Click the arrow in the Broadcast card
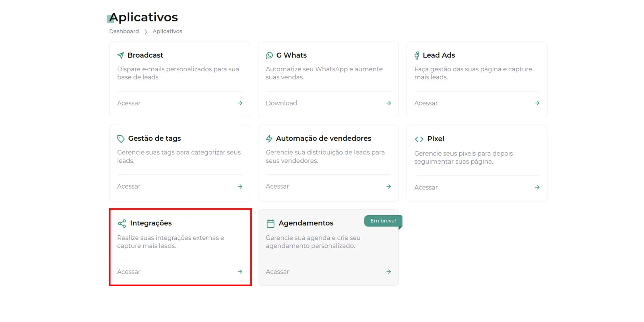The width and height of the screenshot is (644, 322). click(240, 103)
